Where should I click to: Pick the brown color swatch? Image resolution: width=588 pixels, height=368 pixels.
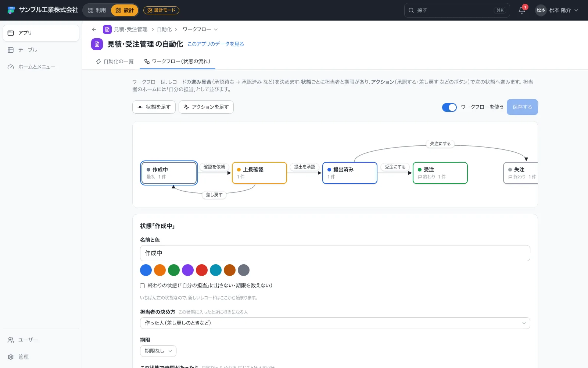click(230, 270)
